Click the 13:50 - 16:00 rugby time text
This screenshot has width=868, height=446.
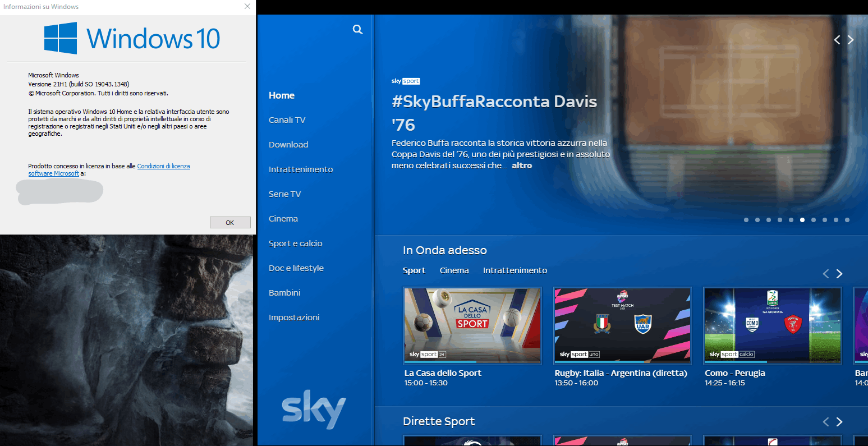577,383
